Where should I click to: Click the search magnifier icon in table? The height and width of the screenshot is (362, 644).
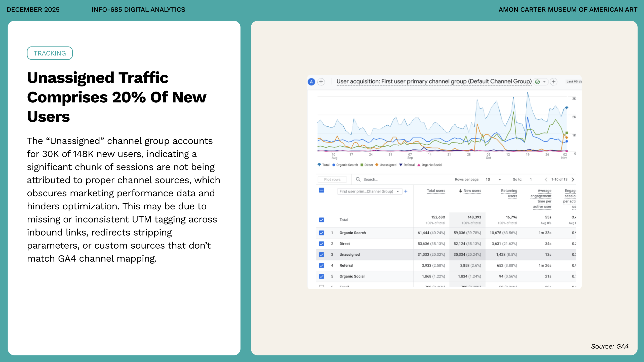tap(358, 179)
